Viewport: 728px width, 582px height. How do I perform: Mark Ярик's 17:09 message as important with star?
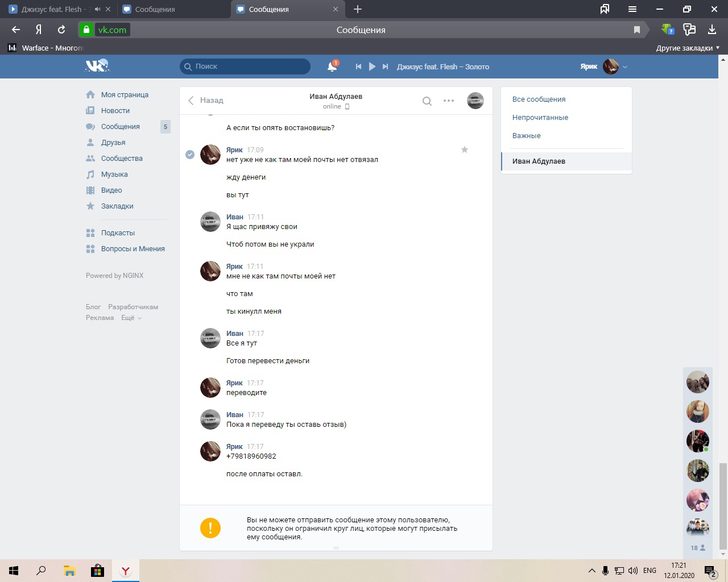click(465, 150)
